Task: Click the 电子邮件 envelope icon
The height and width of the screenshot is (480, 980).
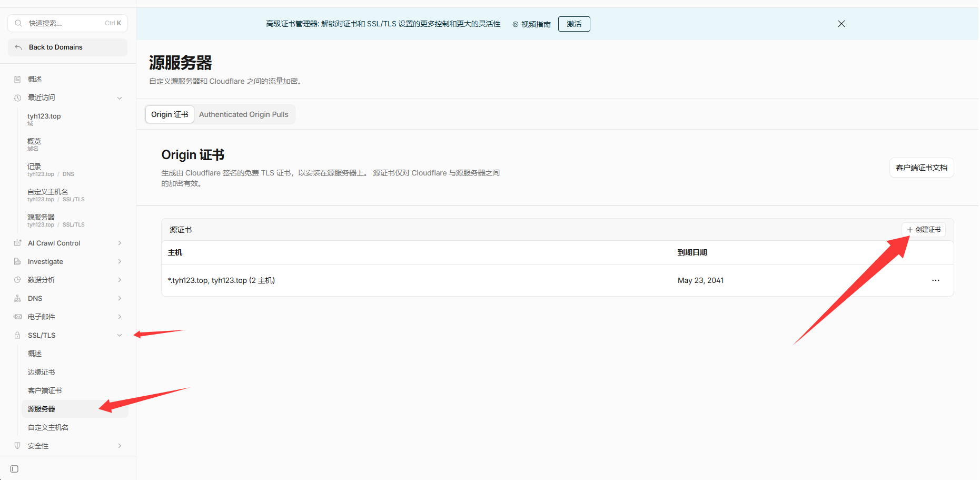Action: click(17, 317)
